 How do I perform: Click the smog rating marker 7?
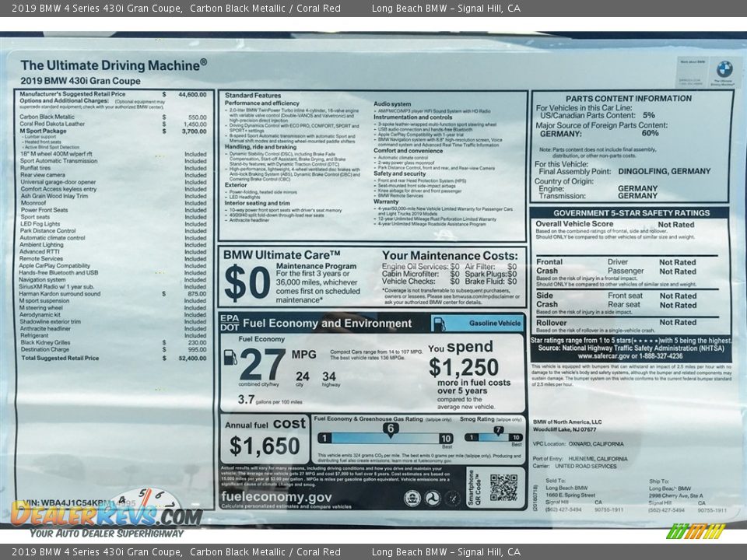(498, 430)
